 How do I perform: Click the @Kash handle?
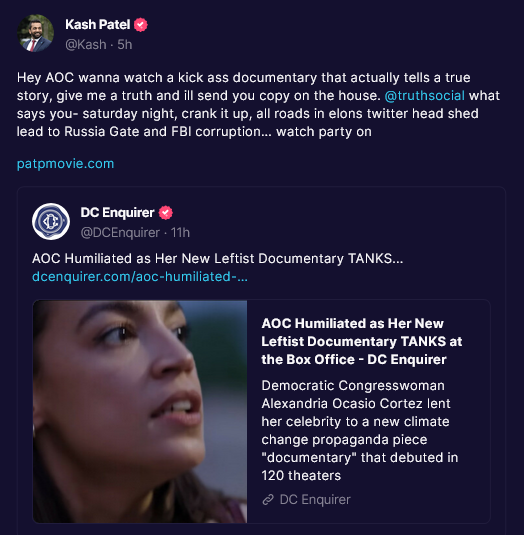click(x=86, y=45)
